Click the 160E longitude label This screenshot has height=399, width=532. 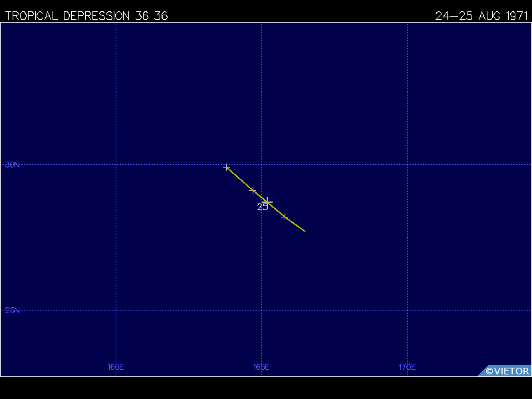[x=116, y=367]
